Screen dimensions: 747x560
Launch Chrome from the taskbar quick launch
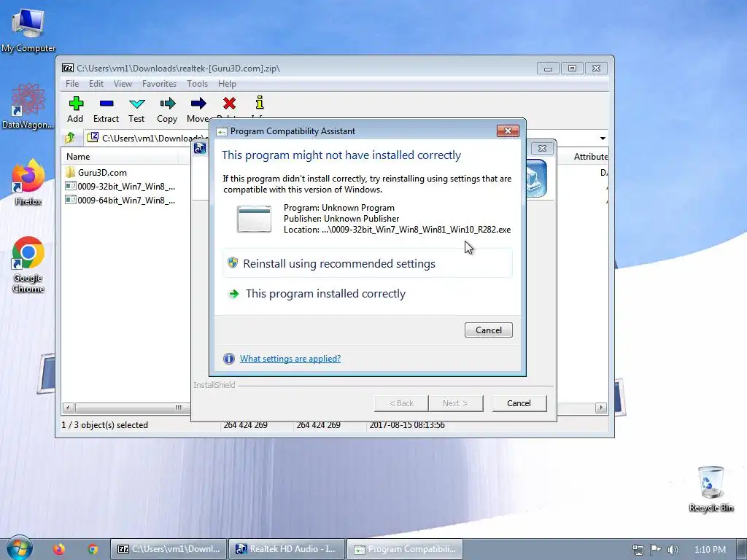pos(93,549)
